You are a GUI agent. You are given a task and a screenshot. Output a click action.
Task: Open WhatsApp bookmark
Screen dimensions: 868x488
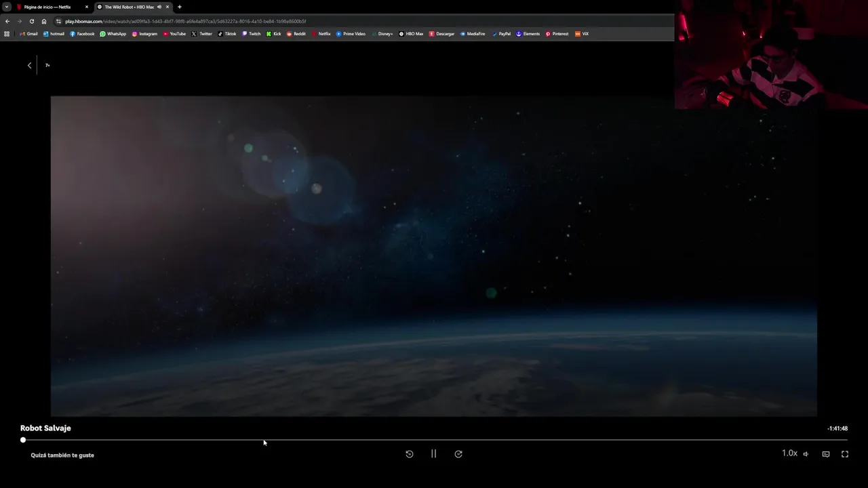click(113, 34)
